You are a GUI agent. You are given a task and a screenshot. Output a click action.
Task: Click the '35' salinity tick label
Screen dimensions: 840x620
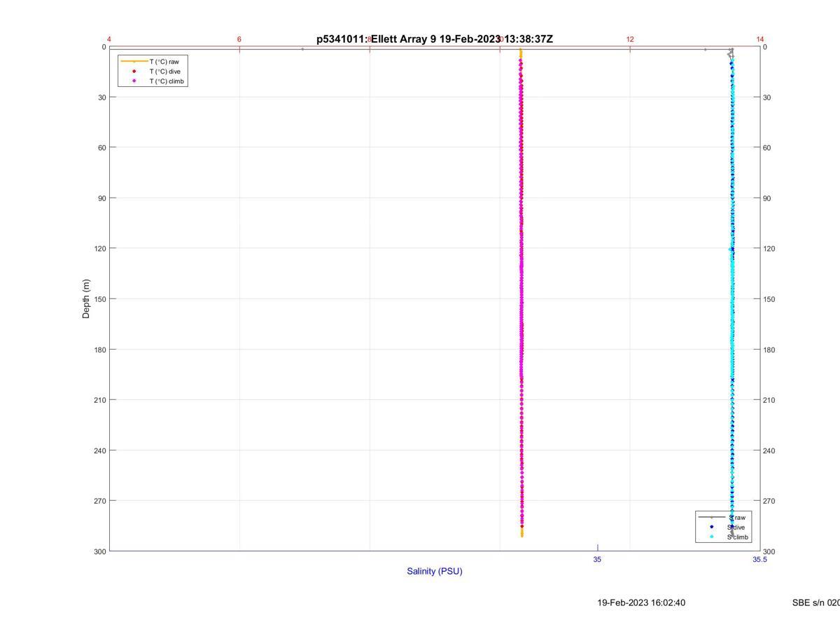[597, 560]
